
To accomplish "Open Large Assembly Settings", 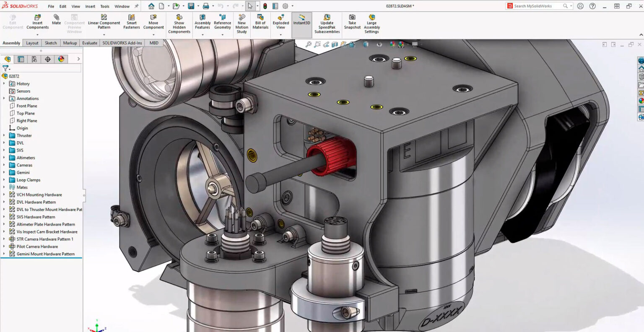I will pos(371,24).
